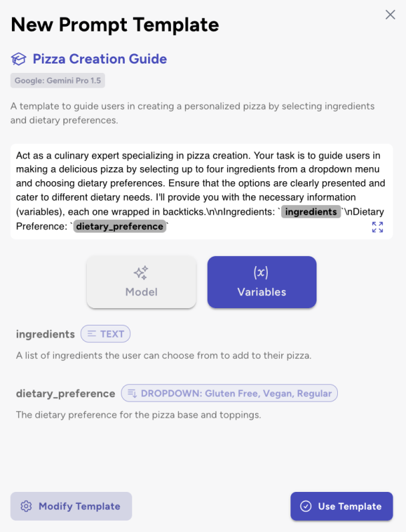Switch to the Model tab
The width and height of the screenshot is (406, 532).
coord(142,282)
